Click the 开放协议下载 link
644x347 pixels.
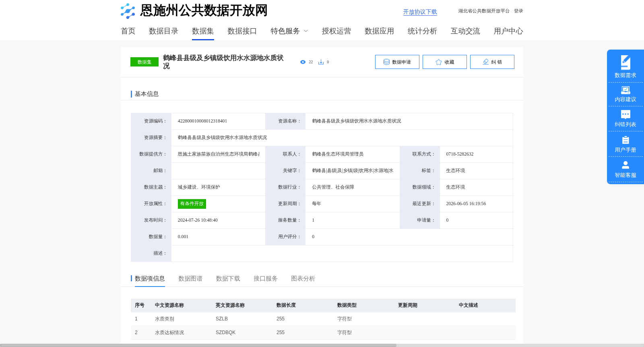(x=420, y=12)
